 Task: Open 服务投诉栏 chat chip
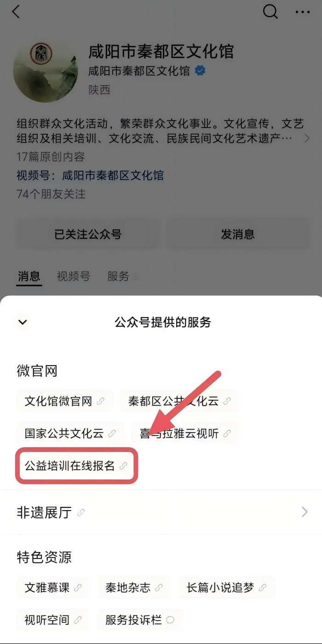[140, 620]
